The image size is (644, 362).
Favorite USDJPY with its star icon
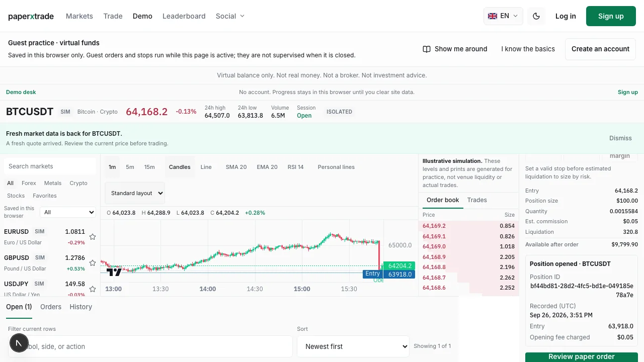[x=93, y=289]
